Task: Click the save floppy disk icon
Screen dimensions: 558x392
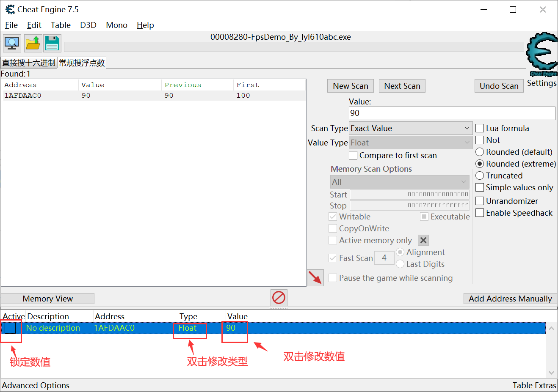Action: 52,43
